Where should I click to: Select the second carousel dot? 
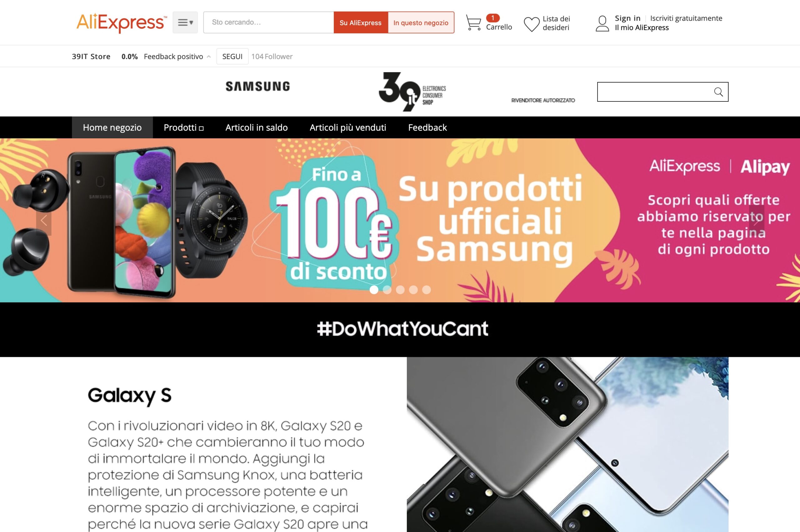click(x=387, y=290)
